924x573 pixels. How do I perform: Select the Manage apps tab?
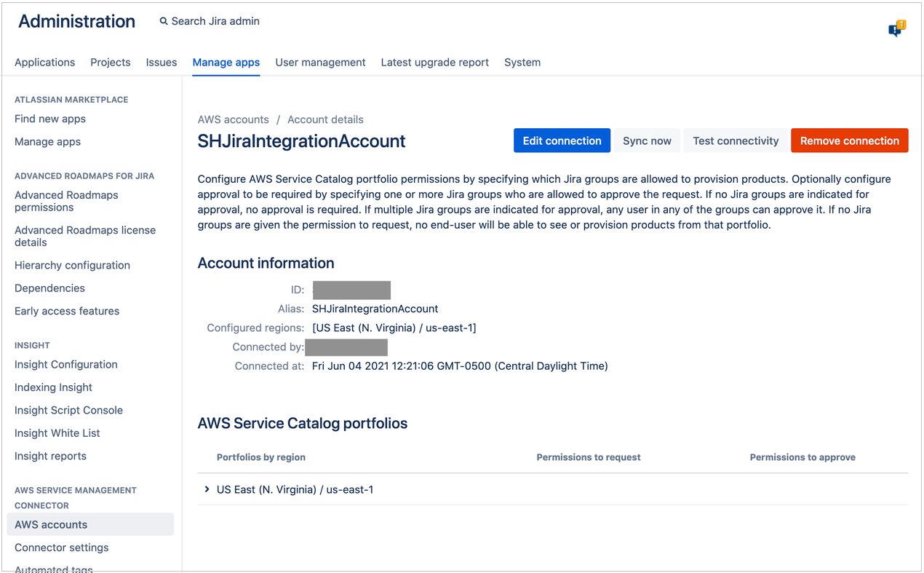(226, 63)
